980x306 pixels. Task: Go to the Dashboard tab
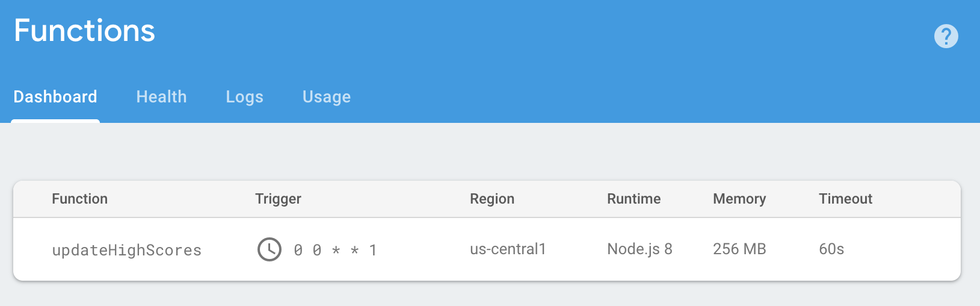[x=55, y=97]
